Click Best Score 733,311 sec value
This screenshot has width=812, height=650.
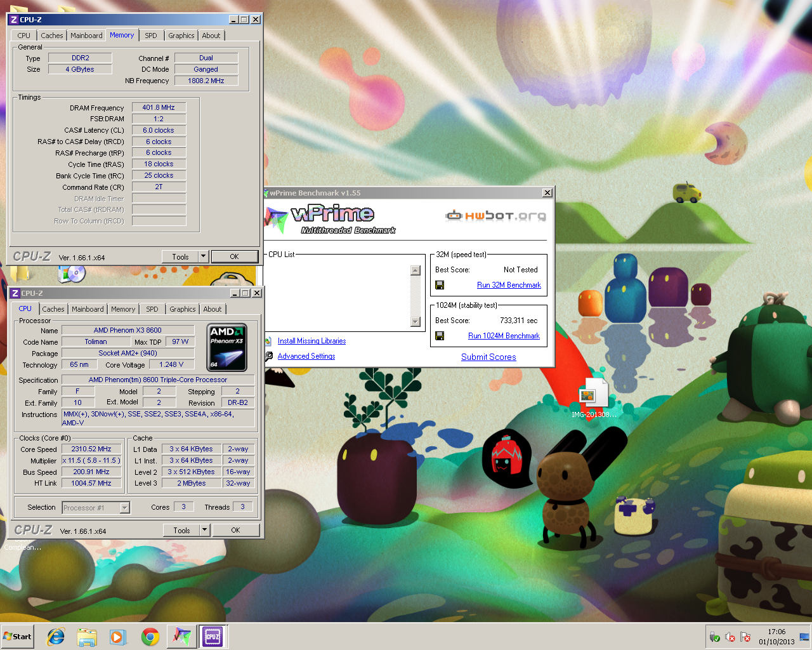(x=518, y=321)
